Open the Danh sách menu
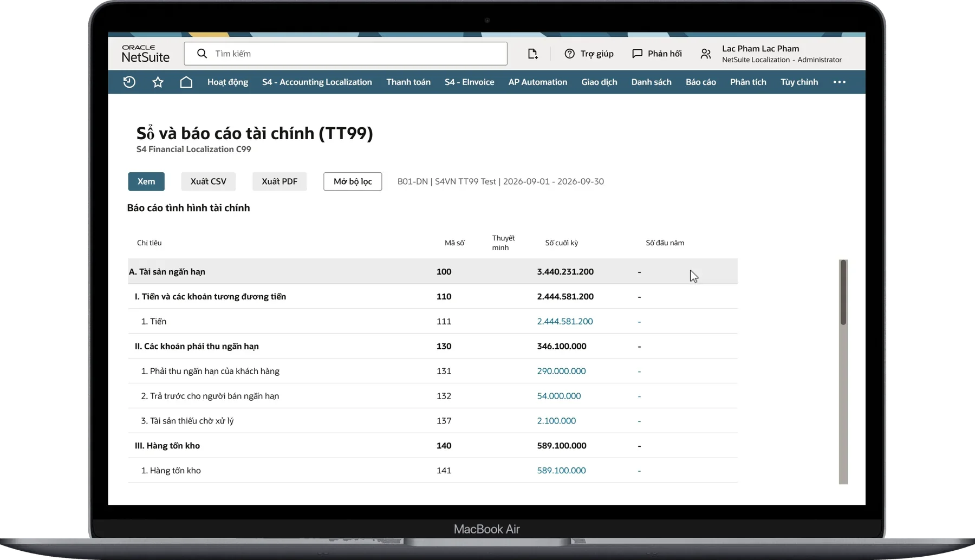The image size is (975, 560). click(x=651, y=82)
